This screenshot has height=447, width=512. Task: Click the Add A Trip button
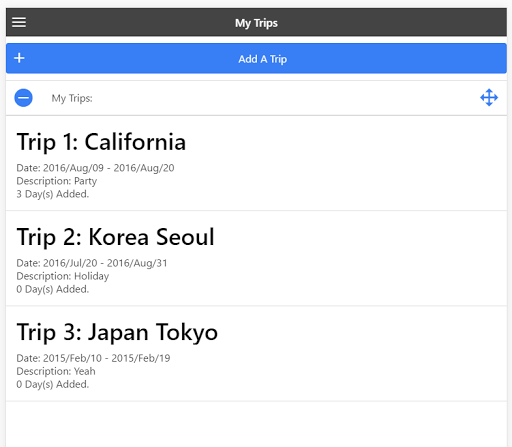pyautogui.click(x=256, y=58)
